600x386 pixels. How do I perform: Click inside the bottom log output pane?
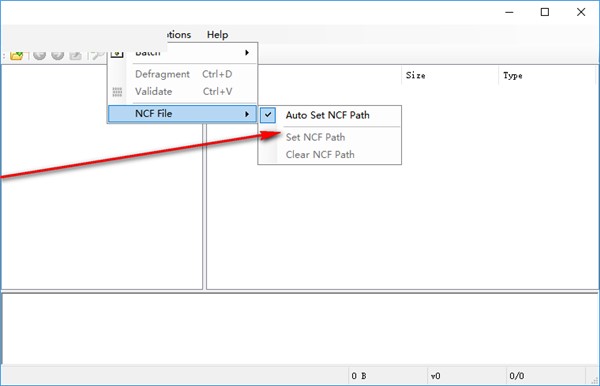[x=300, y=328]
